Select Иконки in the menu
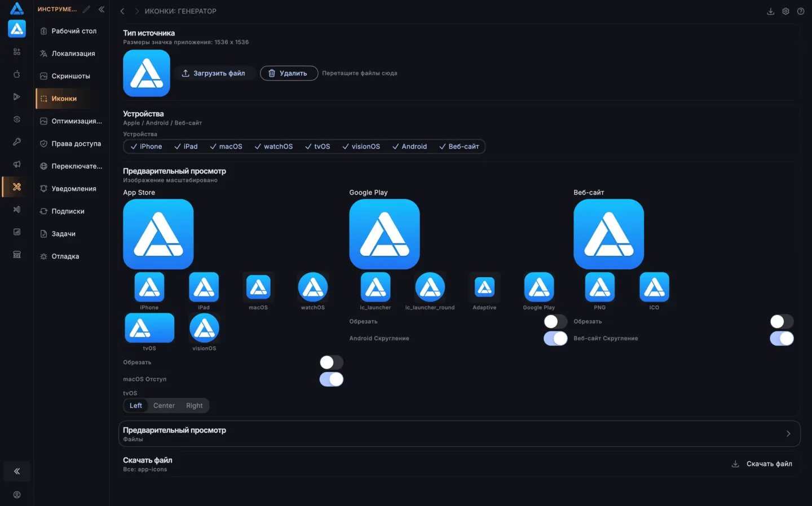This screenshot has height=506, width=812. coord(72,99)
